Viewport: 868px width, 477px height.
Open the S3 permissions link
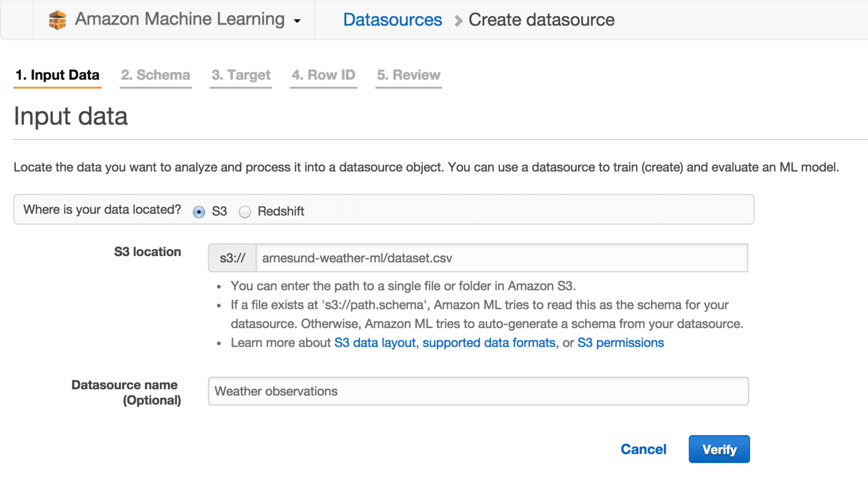(x=621, y=343)
